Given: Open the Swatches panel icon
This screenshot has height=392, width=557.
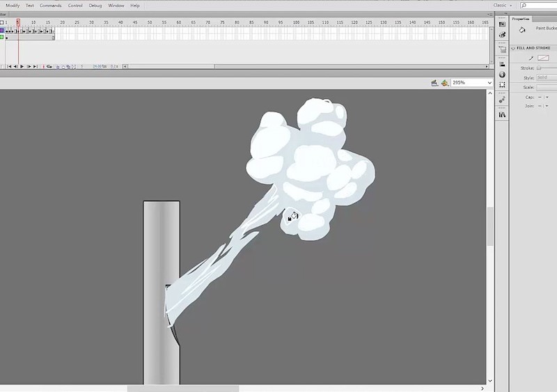Looking at the screenshot, I should pyautogui.click(x=502, y=34).
